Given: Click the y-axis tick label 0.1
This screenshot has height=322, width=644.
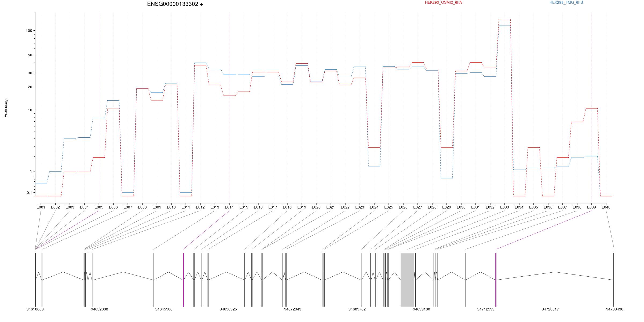Looking at the screenshot, I should pos(29,193).
